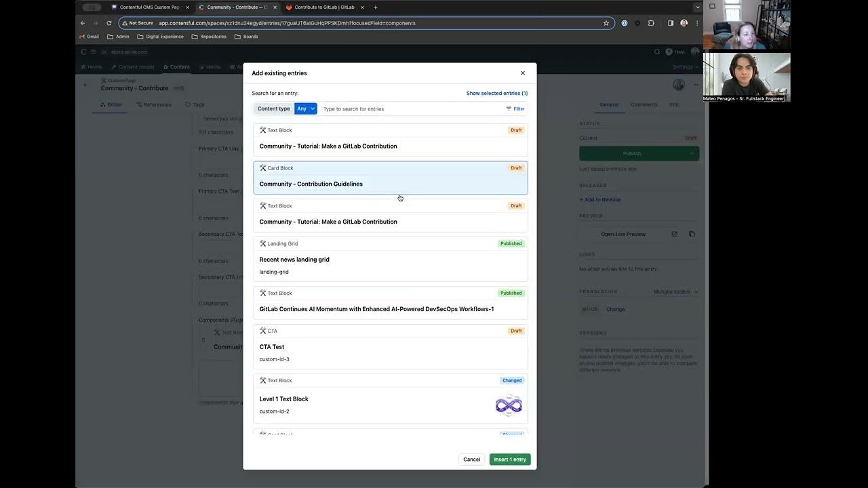
Task: Click Changed badge on Level 1 Text Block
Action: click(x=512, y=380)
